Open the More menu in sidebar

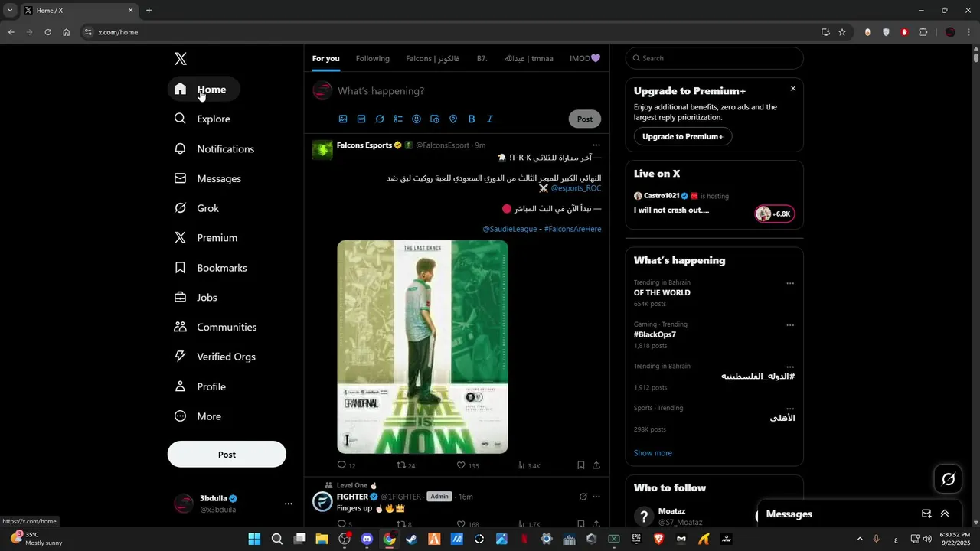[x=198, y=416]
